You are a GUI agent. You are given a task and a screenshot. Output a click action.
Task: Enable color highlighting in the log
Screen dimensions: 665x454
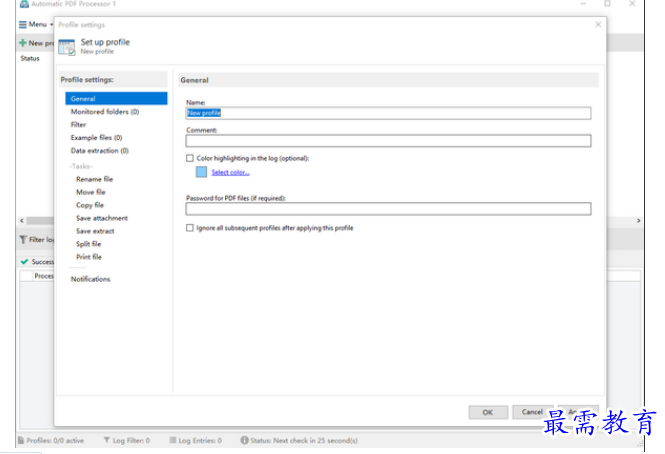point(190,158)
